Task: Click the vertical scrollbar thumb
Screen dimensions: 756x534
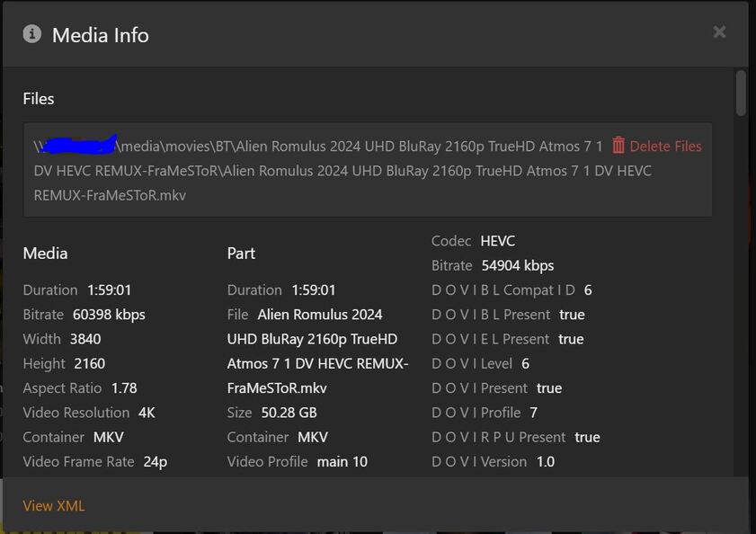Action: point(741,93)
